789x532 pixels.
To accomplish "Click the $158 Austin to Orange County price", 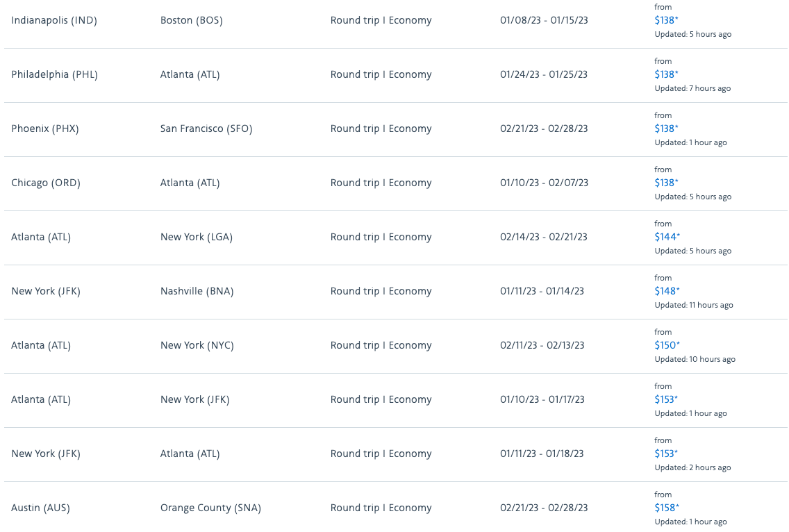I will pyautogui.click(x=666, y=508).
